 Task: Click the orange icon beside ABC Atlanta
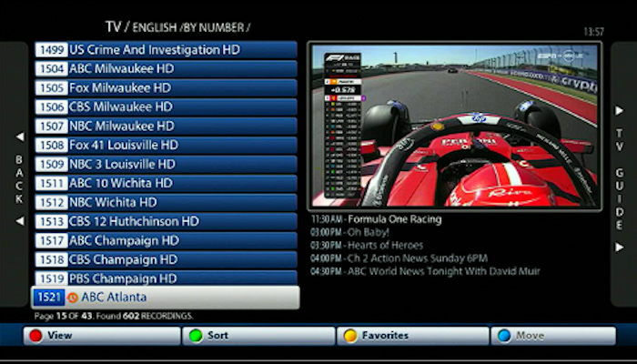click(x=72, y=298)
